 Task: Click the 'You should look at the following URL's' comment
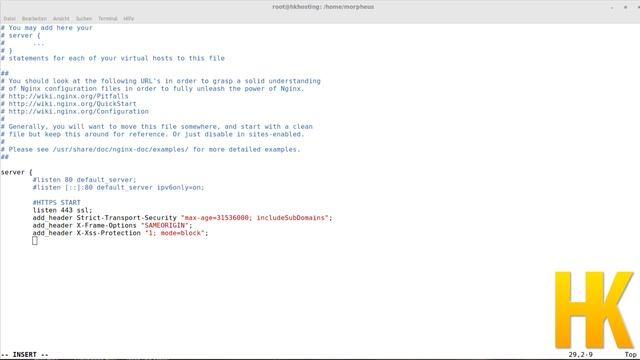(161, 81)
